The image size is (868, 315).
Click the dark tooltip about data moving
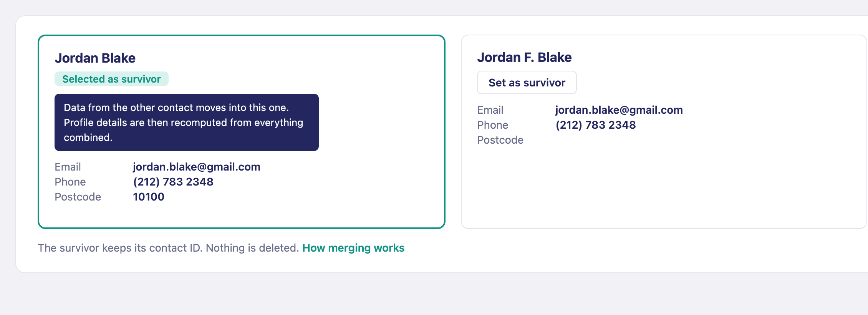point(187,122)
